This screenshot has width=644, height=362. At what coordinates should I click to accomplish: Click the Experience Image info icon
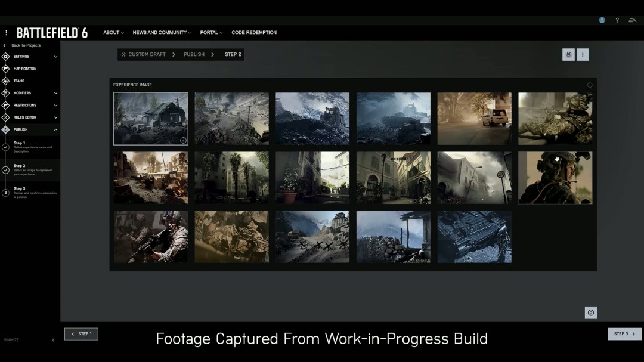click(x=590, y=85)
